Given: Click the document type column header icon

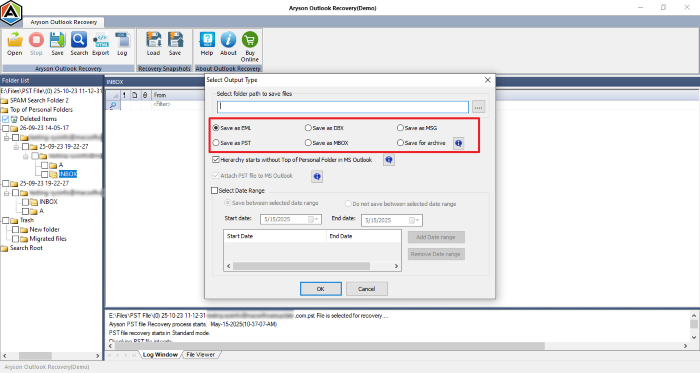Looking at the screenshot, I should coord(134,95).
